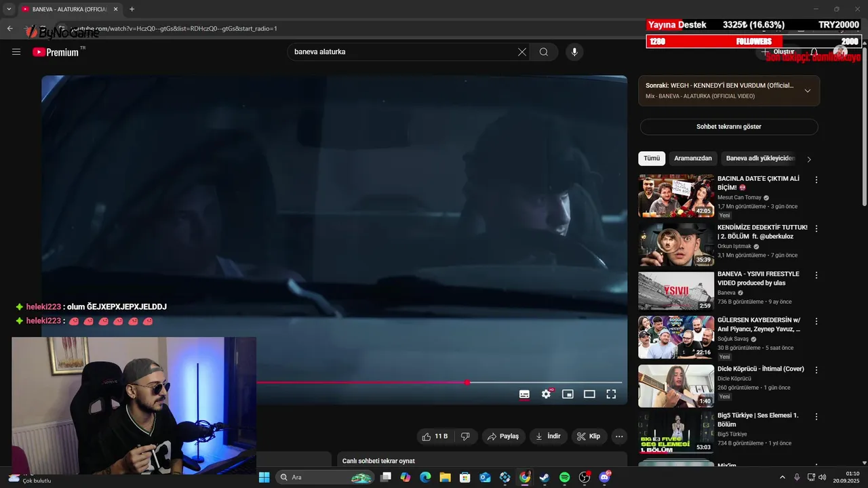Toggle theater mode view
Screen dimensions: 868x488
(x=589, y=394)
